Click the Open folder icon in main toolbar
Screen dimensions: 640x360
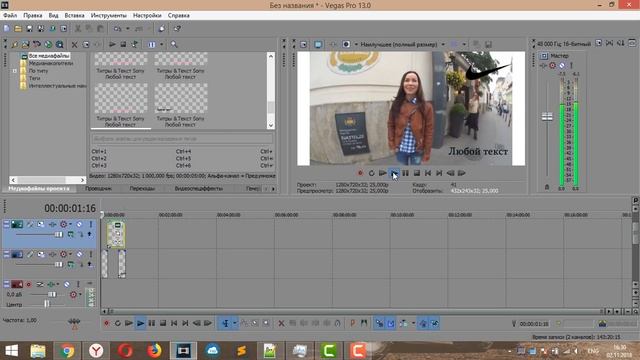[x=18, y=29]
